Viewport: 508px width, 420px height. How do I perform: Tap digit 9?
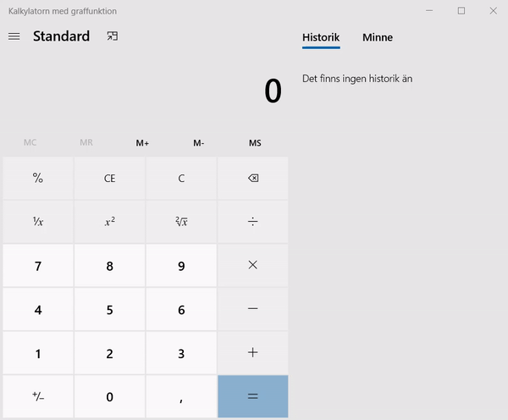point(181,265)
